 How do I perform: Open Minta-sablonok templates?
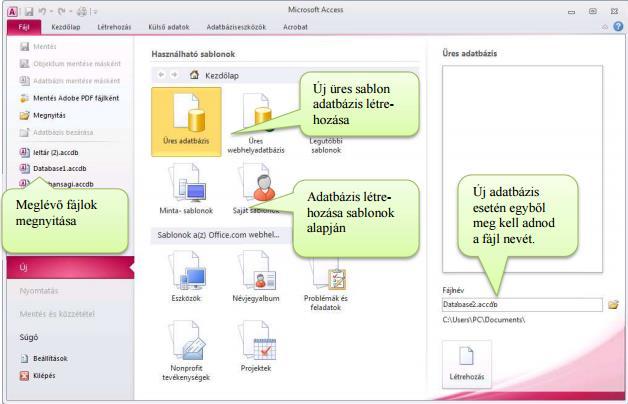tap(186, 188)
